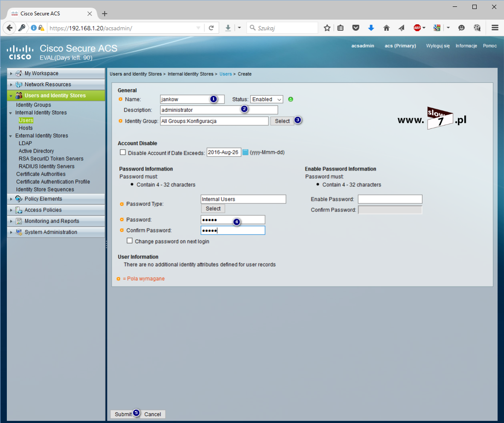Open Informacje link in header

[x=466, y=46]
